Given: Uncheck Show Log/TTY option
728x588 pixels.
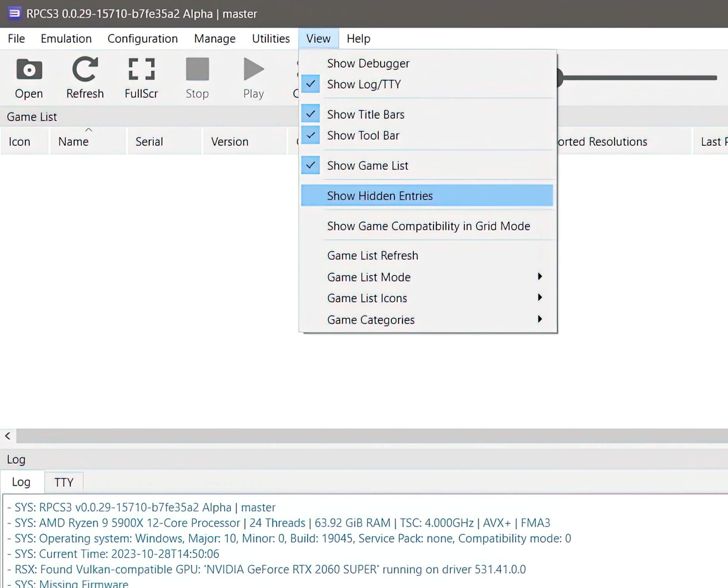Looking at the screenshot, I should pos(363,84).
